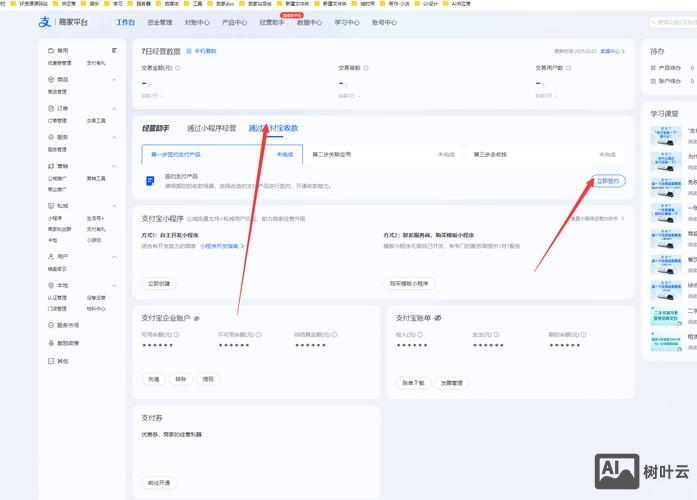Screen dimensions: 697x500
Task: Click the 营销 megaphone icon
Action: 51,166
